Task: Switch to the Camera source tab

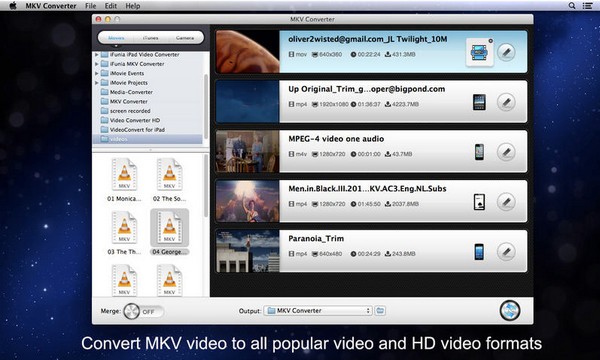Action: tap(185, 38)
